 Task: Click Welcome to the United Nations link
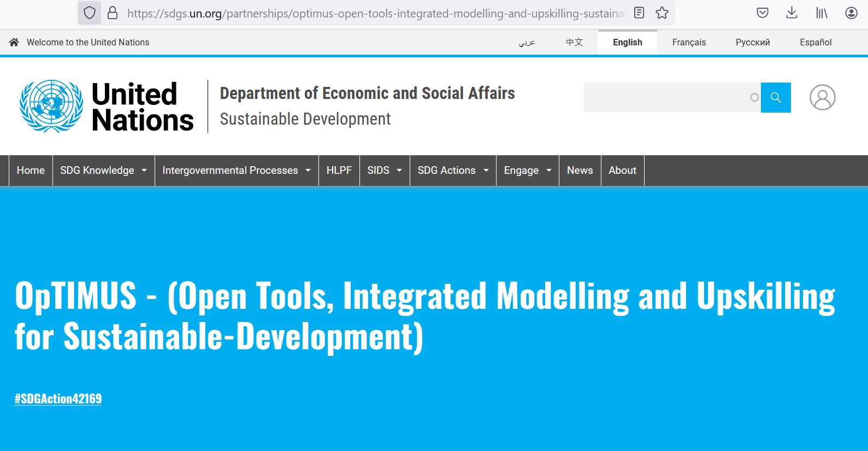coord(87,43)
